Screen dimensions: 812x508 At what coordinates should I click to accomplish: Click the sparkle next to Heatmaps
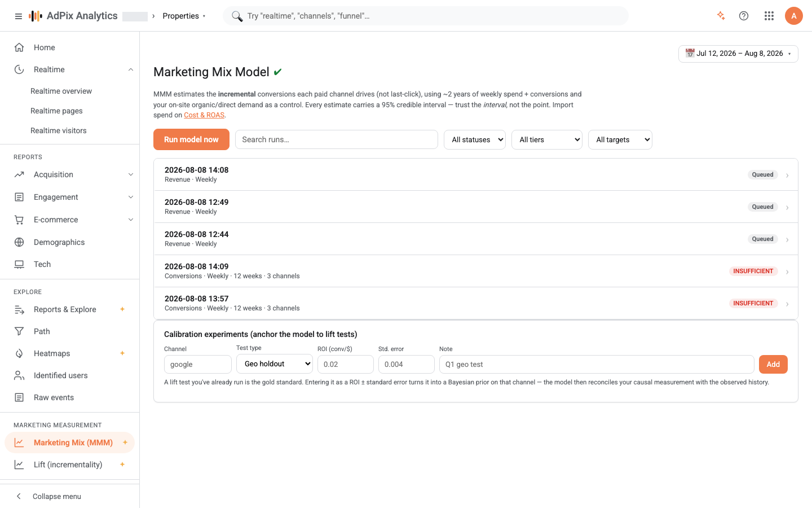click(122, 353)
